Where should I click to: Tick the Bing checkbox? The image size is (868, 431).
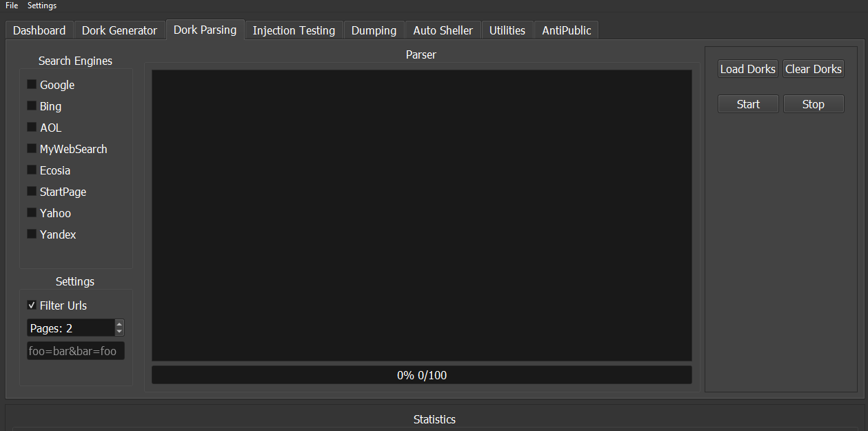coord(32,106)
